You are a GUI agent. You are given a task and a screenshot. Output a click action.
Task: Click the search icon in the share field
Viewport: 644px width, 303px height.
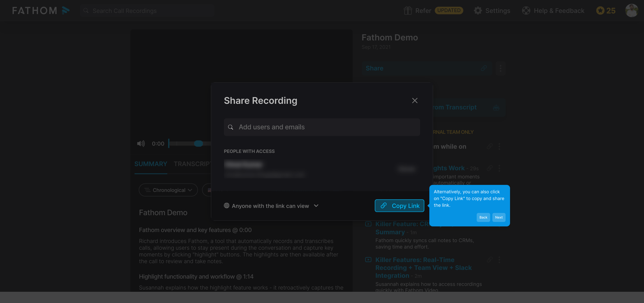(x=231, y=127)
